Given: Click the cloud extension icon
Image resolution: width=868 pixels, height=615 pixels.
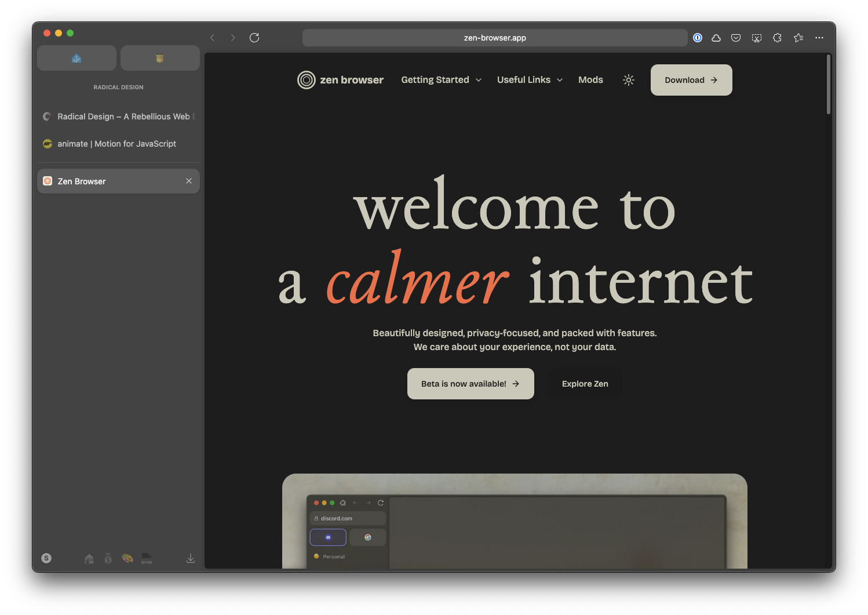Looking at the screenshot, I should click(x=716, y=38).
